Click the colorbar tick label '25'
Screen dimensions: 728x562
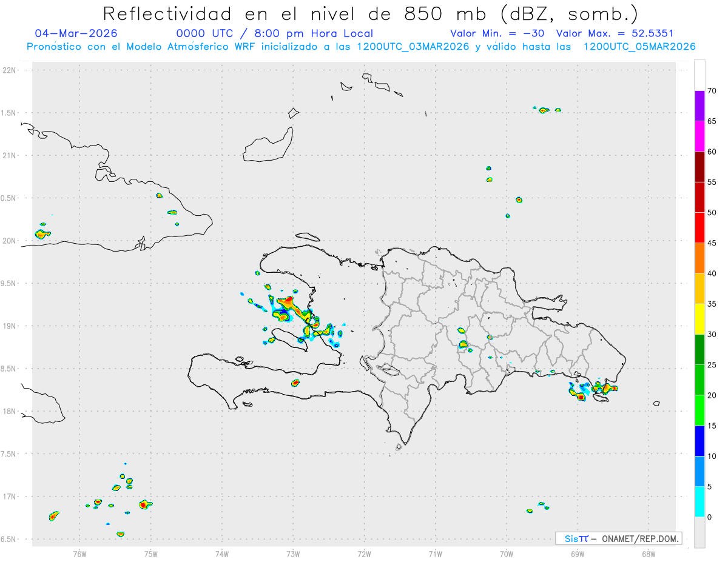pos(712,365)
